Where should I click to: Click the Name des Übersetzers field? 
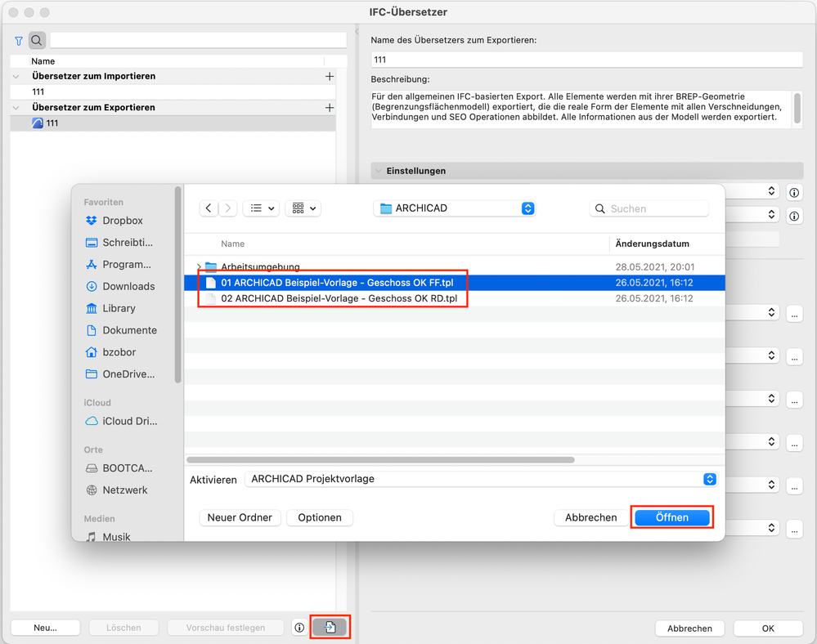pos(586,60)
